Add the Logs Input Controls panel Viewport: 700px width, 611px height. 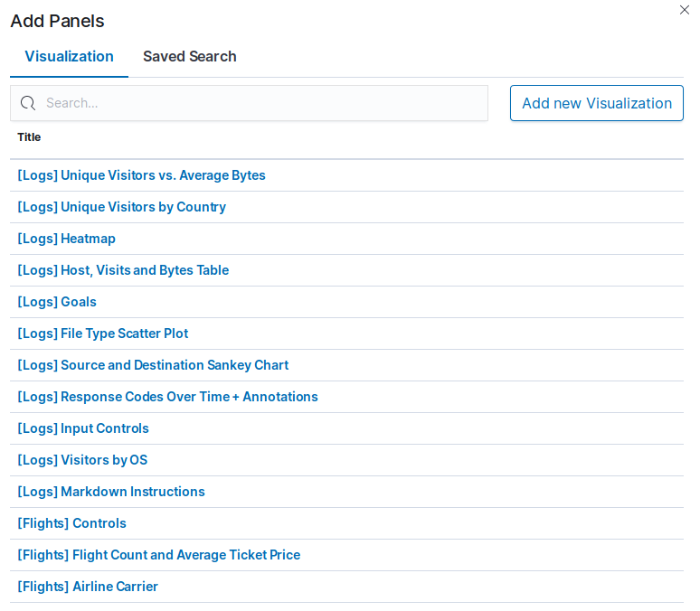(x=83, y=429)
